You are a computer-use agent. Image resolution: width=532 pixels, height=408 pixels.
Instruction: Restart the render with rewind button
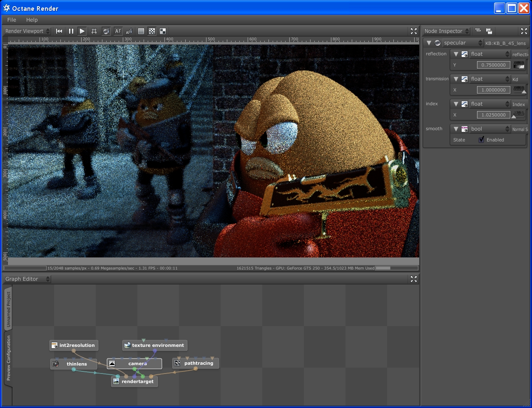coord(59,31)
